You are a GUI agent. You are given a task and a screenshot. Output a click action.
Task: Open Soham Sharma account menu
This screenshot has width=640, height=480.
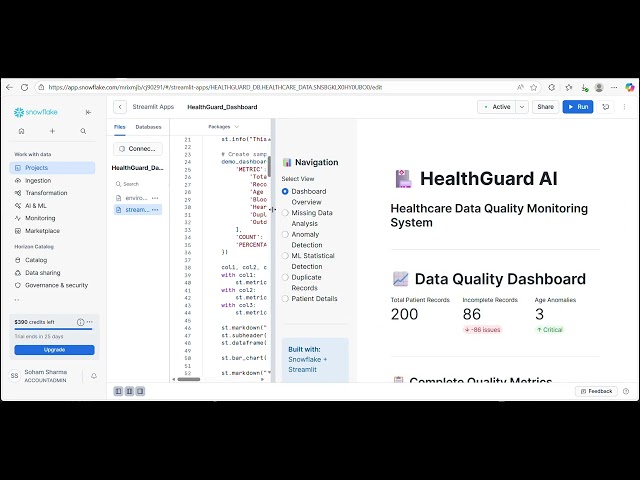coord(45,376)
